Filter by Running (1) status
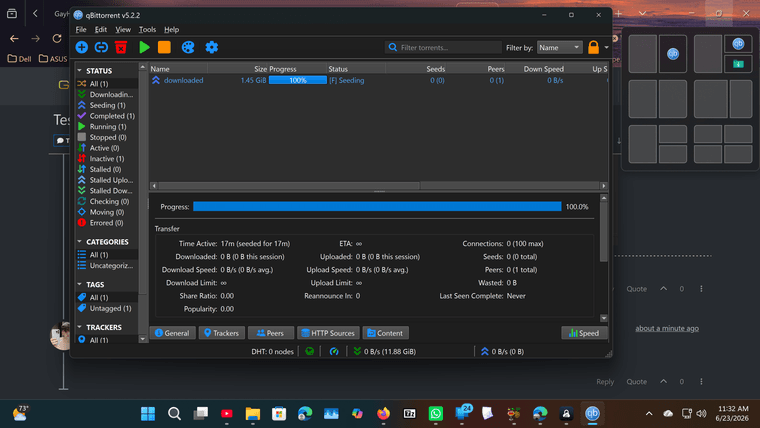Viewport: 760px width, 428px height. (107, 127)
